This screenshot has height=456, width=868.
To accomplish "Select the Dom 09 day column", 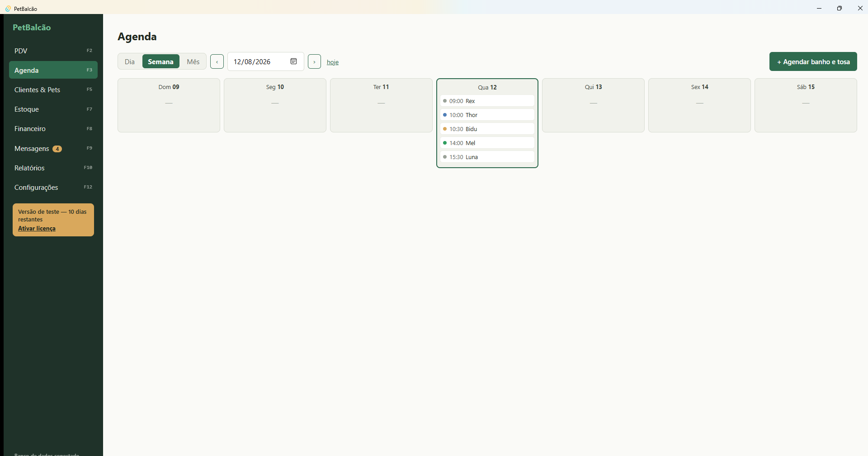I will click(169, 105).
